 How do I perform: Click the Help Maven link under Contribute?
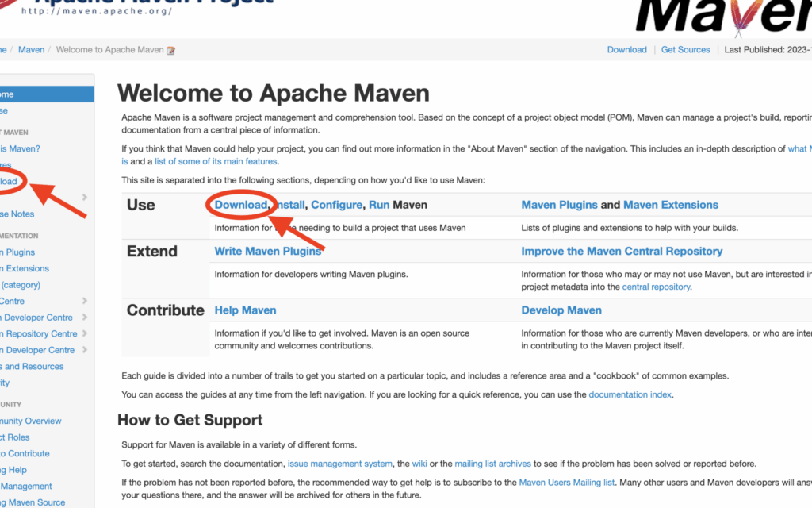coord(245,310)
